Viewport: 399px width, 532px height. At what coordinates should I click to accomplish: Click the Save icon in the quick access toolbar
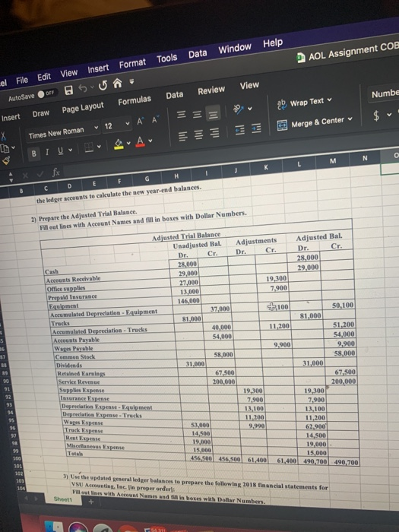click(x=69, y=90)
